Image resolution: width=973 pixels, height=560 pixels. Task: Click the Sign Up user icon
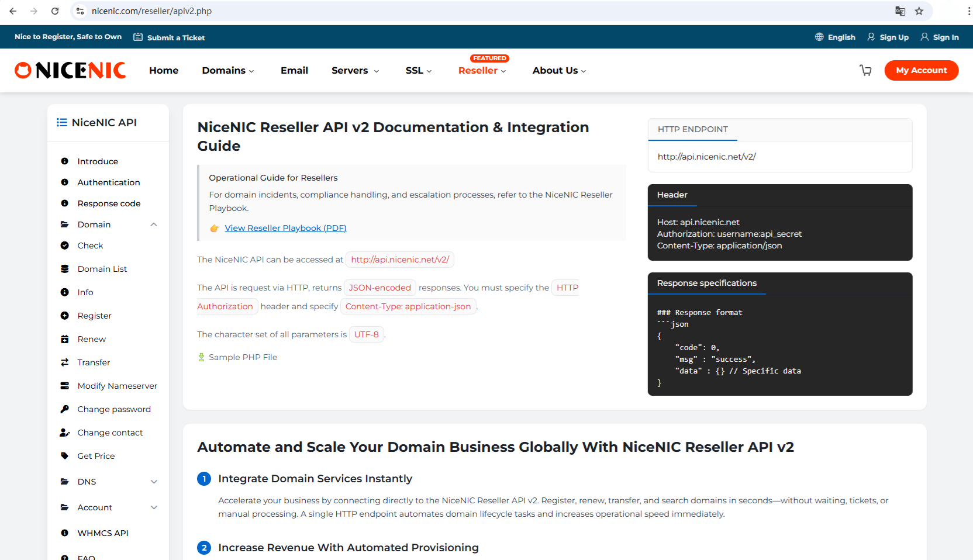(871, 37)
